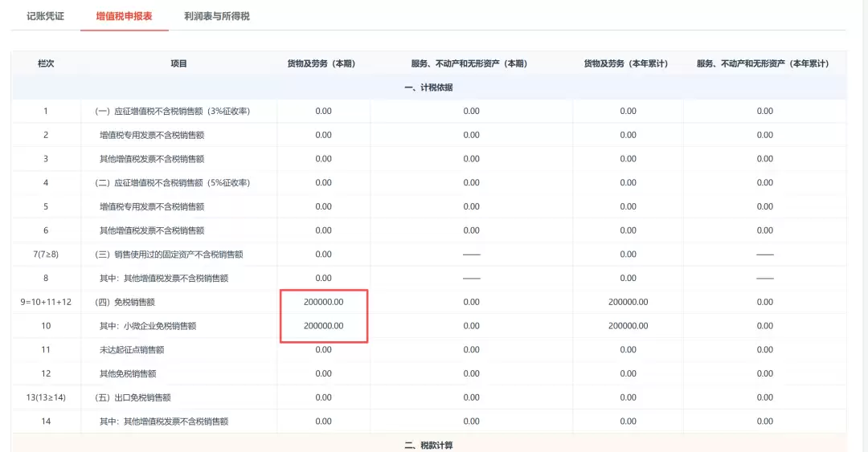This screenshot has width=868, height=452.
Task: Select the 增值税申报表 tab
Action: [x=124, y=16]
